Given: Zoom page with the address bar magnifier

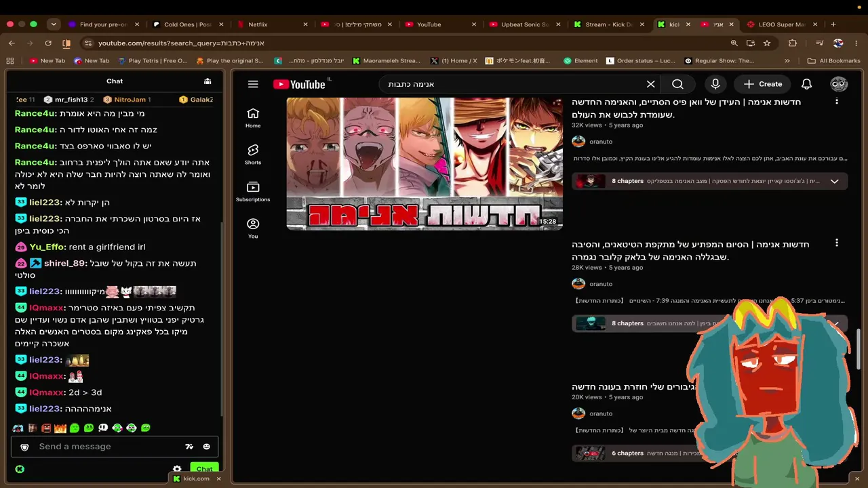Looking at the screenshot, I should click(734, 43).
